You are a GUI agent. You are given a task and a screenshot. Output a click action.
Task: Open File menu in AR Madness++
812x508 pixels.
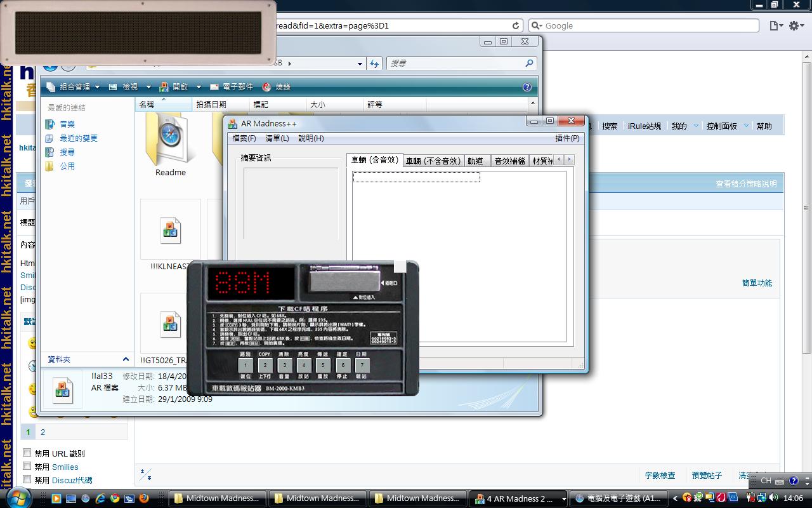[x=244, y=138]
